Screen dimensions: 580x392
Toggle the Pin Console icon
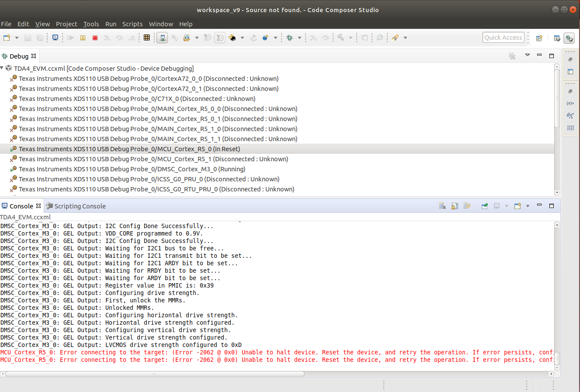tap(484, 206)
